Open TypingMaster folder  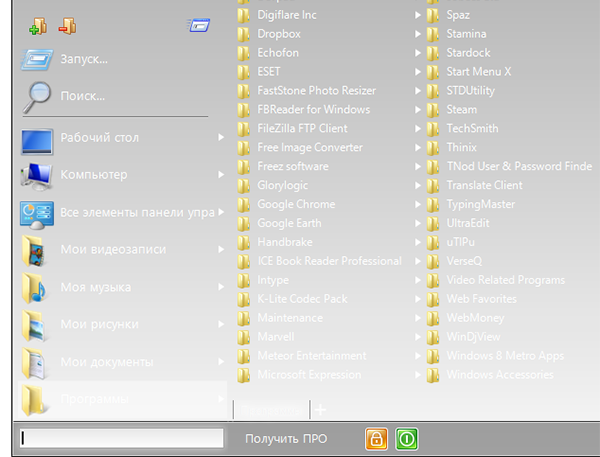click(x=512, y=204)
